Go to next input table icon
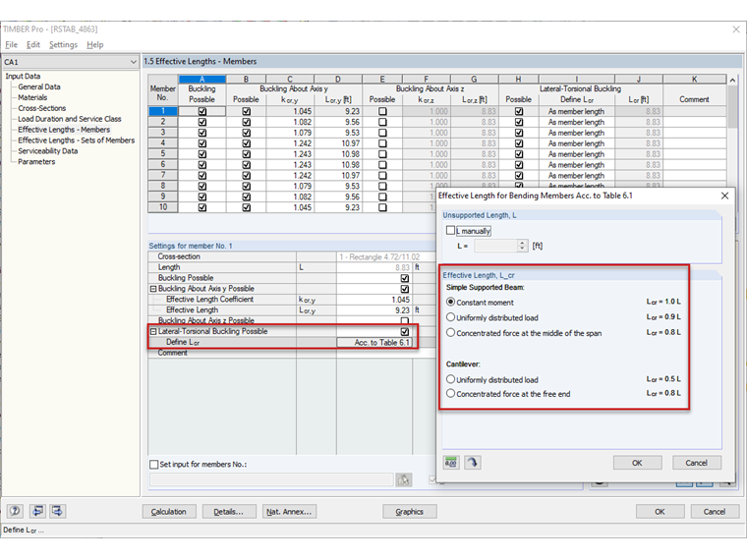The image size is (747, 560). [x=57, y=511]
